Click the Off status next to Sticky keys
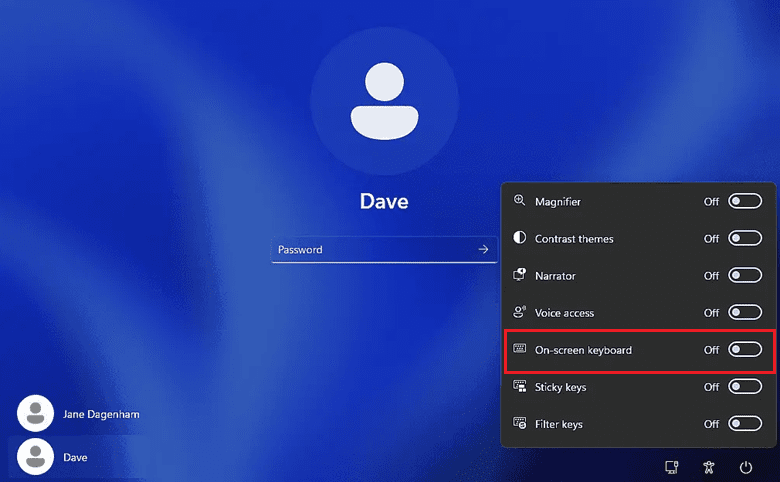The height and width of the screenshot is (482, 780). click(711, 387)
